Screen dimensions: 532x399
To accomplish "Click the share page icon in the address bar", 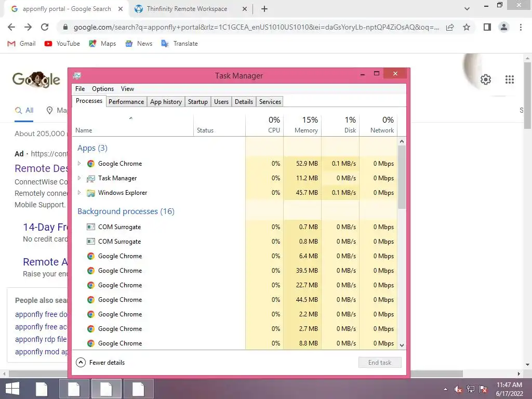I will click(x=450, y=27).
